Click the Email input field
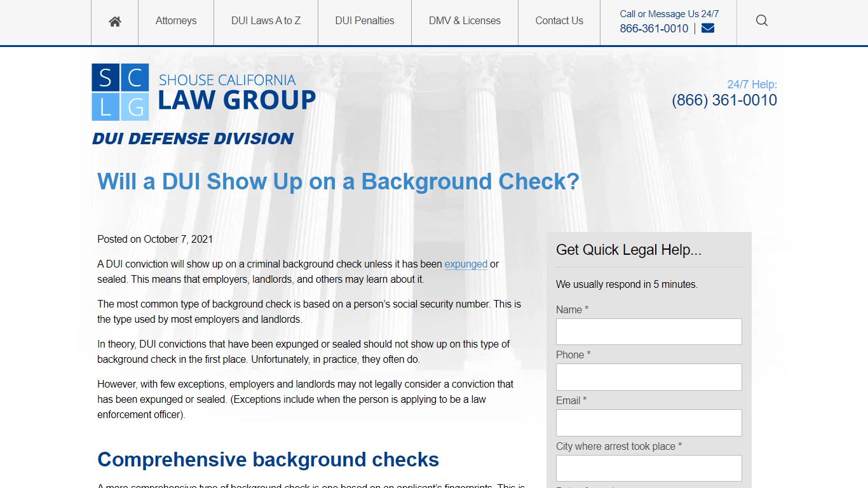This screenshot has width=868, height=488. coord(649,423)
